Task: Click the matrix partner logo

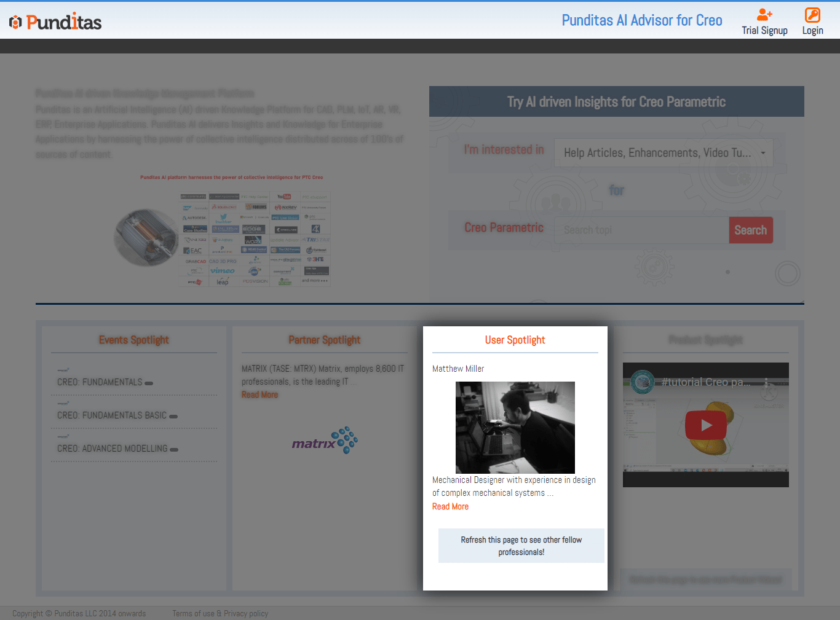Action: click(325, 440)
